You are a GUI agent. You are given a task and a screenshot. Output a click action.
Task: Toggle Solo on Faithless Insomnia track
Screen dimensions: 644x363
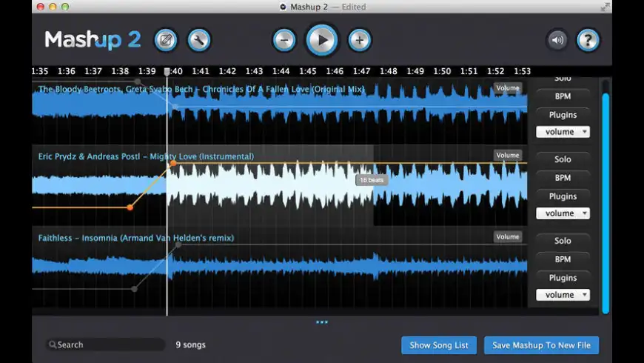pos(563,241)
